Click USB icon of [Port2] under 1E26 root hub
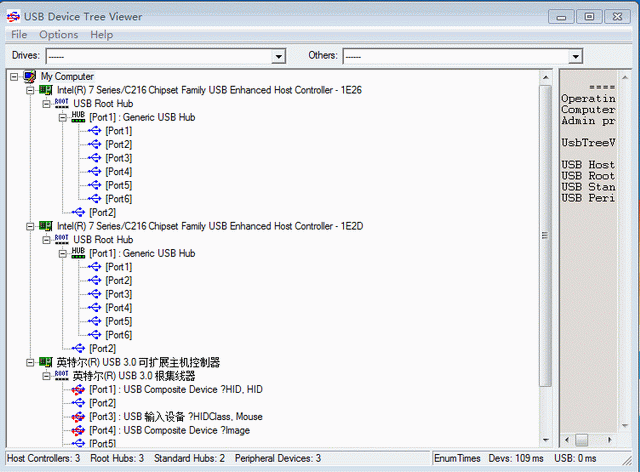 pyautogui.click(x=78, y=212)
